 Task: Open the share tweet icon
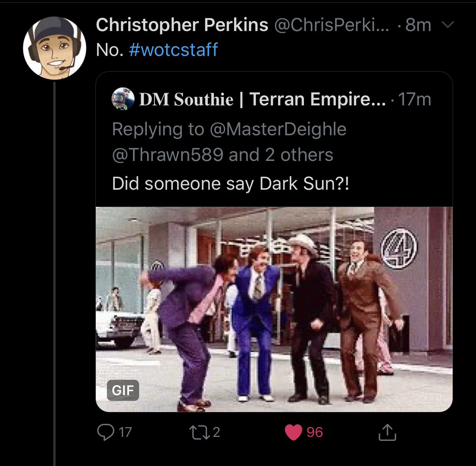387,432
